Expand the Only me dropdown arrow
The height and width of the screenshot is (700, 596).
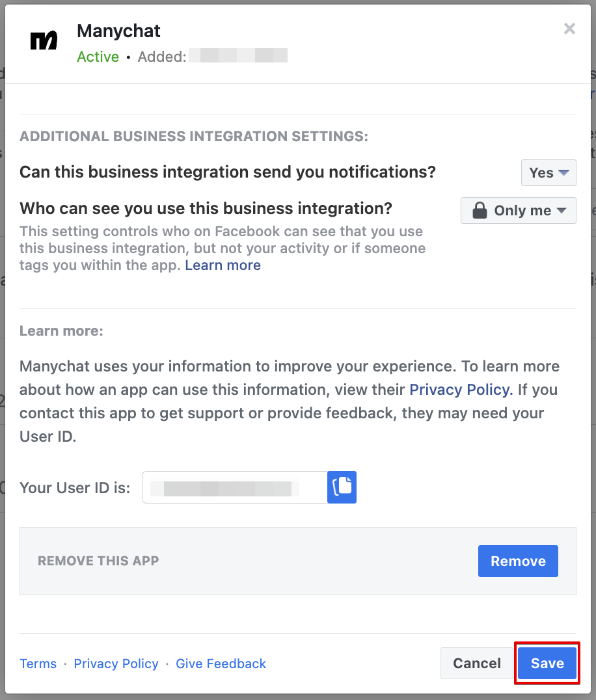(562, 210)
